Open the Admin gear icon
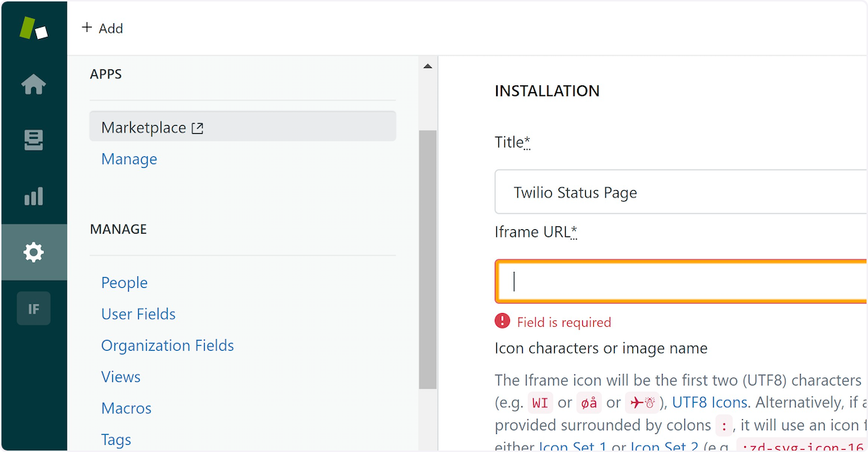Viewport: 868px width, 452px height. point(33,252)
